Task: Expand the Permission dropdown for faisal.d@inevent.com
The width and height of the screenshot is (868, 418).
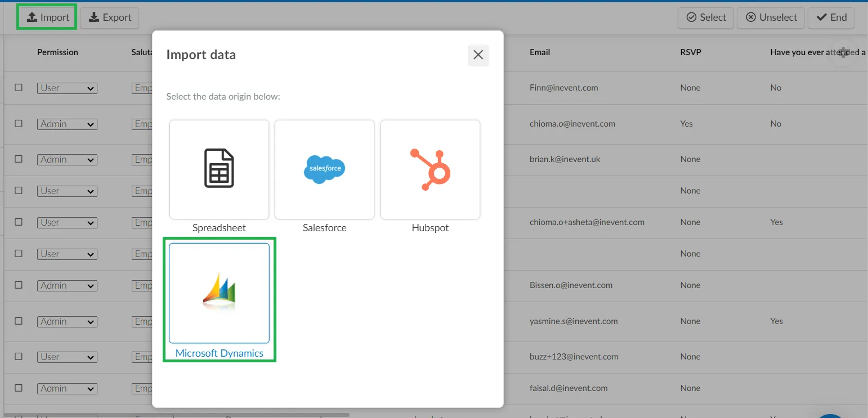Action: [x=67, y=389]
